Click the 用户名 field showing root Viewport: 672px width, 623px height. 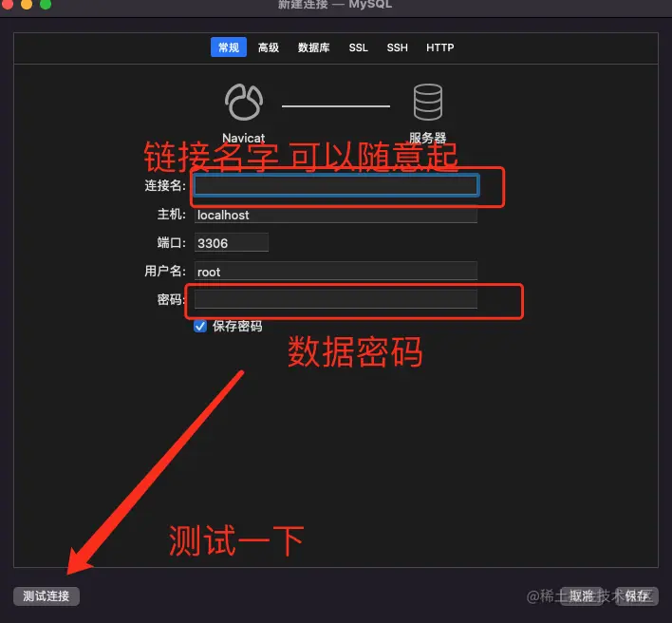(x=336, y=271)
